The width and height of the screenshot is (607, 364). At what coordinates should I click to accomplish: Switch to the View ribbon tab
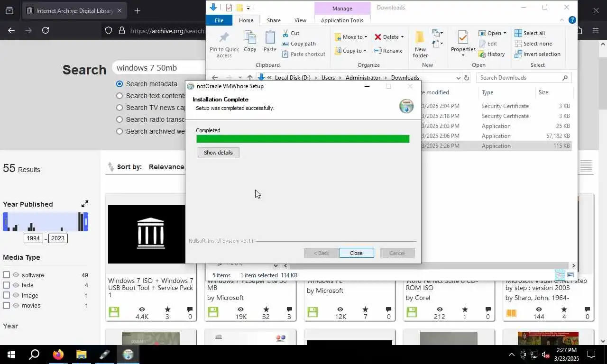click(x=300, y=20)
